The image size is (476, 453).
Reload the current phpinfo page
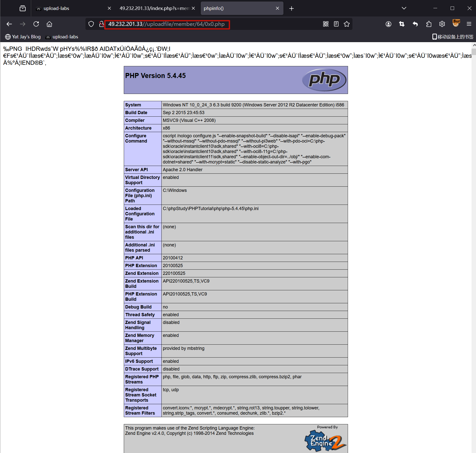[36, 24]
